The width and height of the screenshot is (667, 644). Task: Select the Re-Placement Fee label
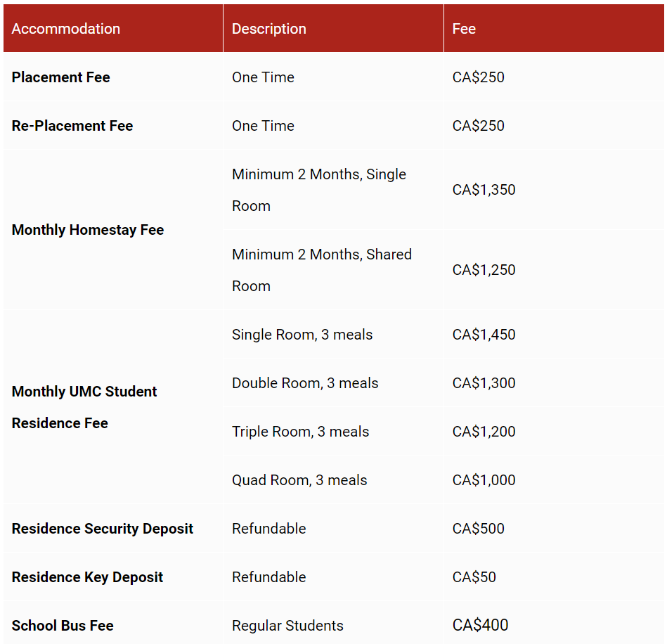coord(72,126)
